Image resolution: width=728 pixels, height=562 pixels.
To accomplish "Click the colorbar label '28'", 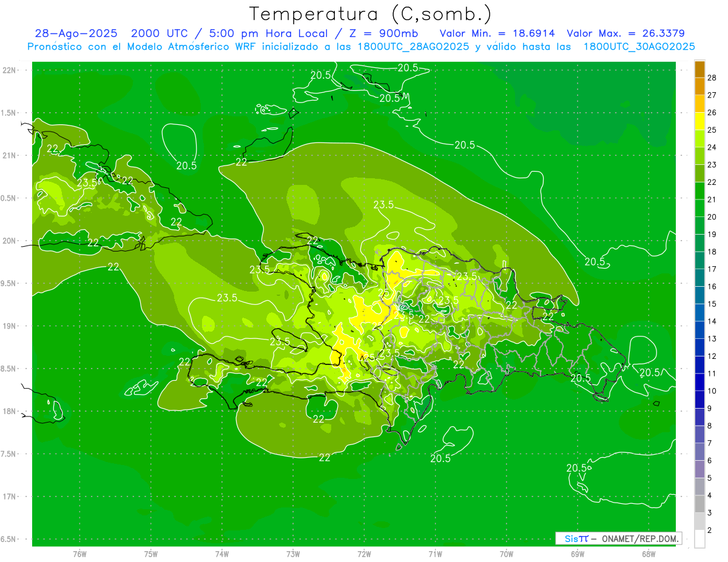I will [x=712, y=78].
